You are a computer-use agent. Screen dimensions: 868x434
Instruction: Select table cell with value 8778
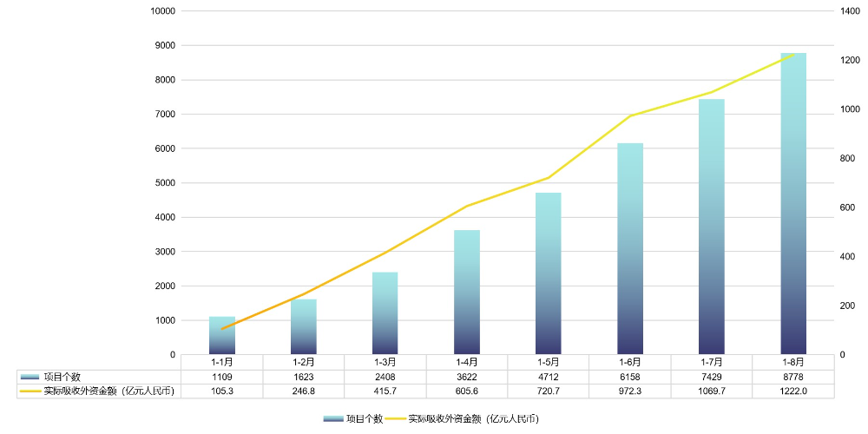(793, 377)
